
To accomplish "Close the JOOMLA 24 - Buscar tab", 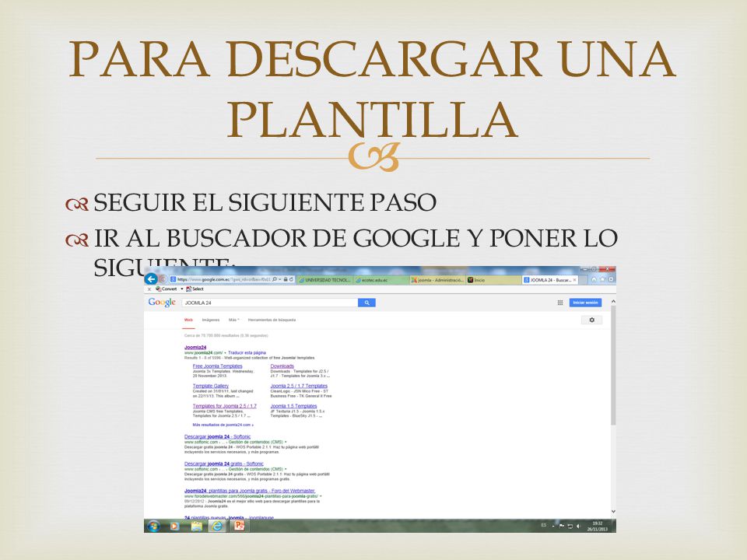I will tap(575, 280).
